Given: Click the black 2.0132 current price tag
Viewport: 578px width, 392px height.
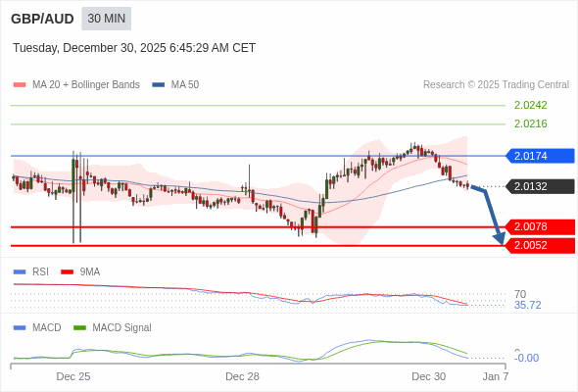Looking at the screenshot, I should (540, 186).
